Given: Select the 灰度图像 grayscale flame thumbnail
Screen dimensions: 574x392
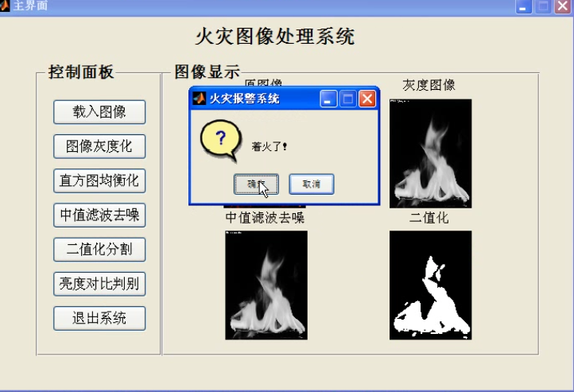Looking at the screenshot, I should [x=431, y=153].
